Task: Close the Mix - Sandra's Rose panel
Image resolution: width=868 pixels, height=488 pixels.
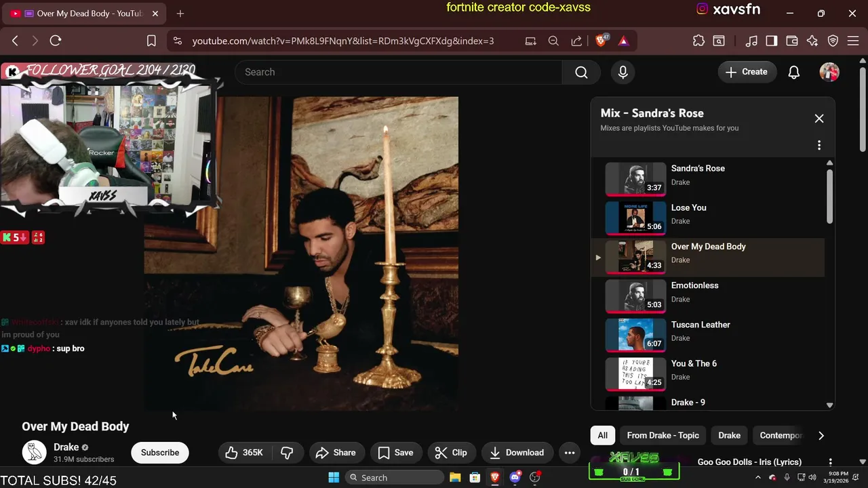Action: 819,119
